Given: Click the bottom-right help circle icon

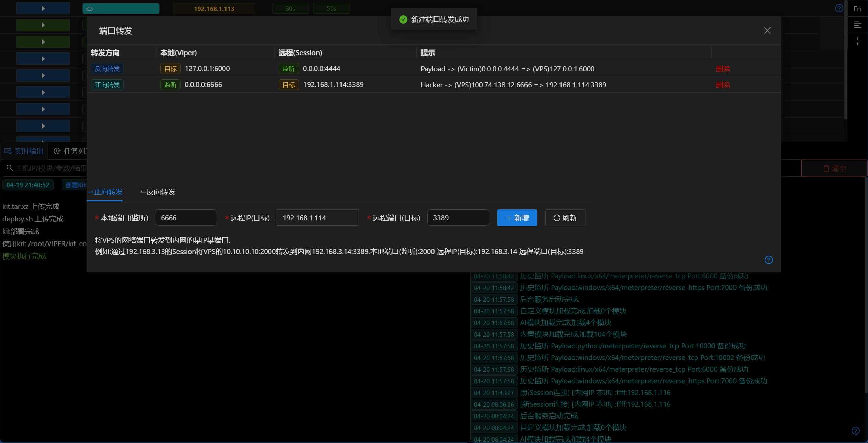Looking at the screenshot, I should point(855,430).
